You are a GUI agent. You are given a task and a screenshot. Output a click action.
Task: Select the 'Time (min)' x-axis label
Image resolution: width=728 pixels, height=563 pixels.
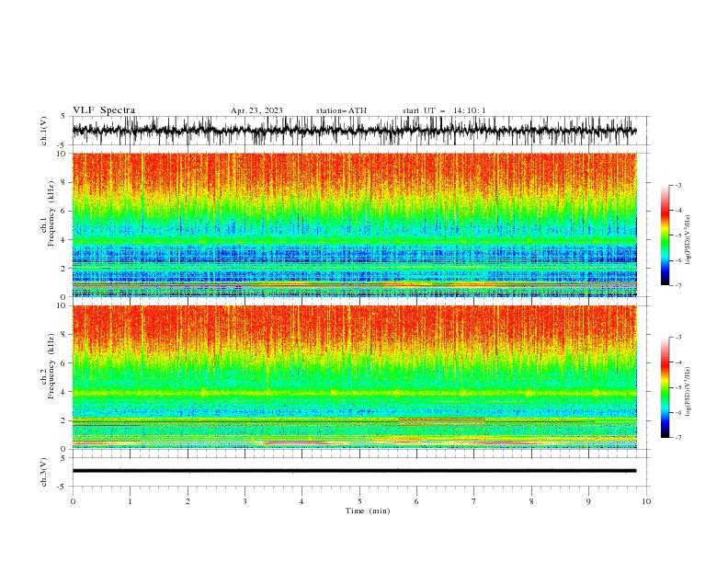[368, 511]
